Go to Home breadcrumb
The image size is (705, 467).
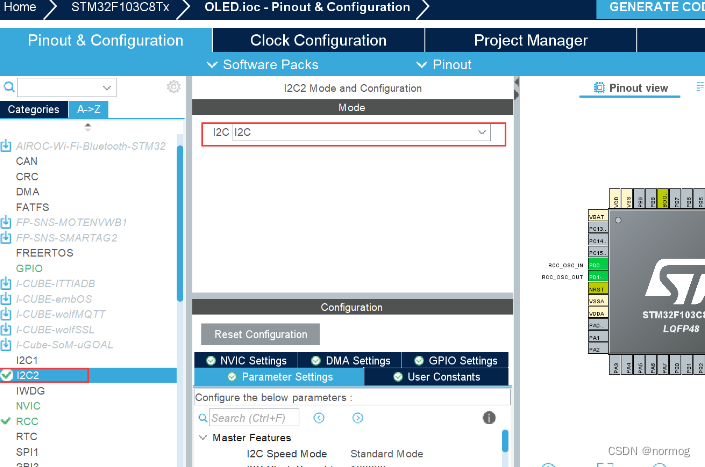tap(20, 7)
